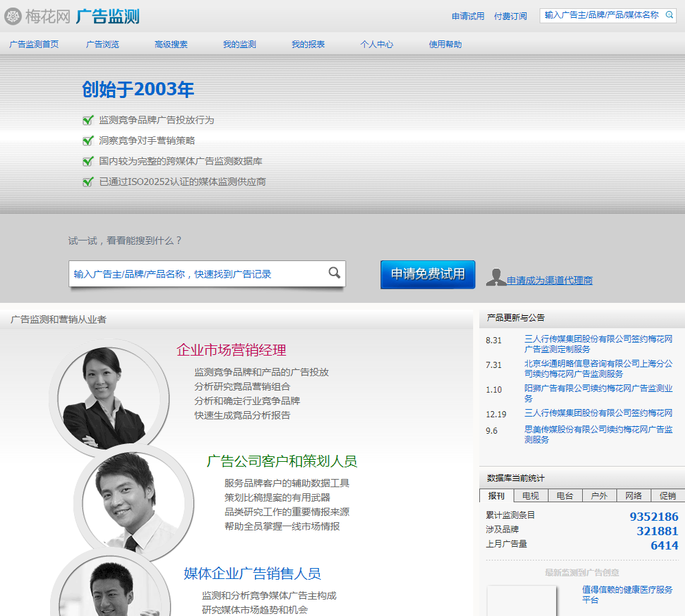The image size is (685, 616).
Task: Open the 申请试用 link in the header
Action: 468,16
